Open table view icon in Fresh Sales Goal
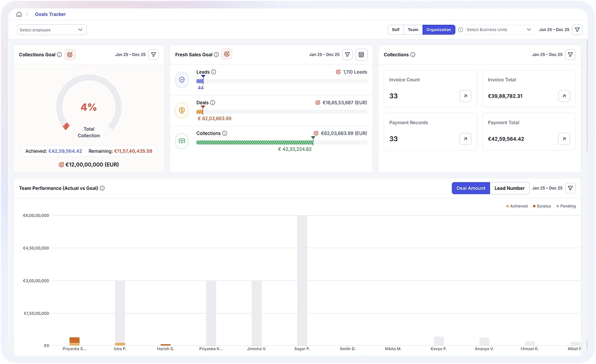596x364 pixels. (x=361, y=55)
